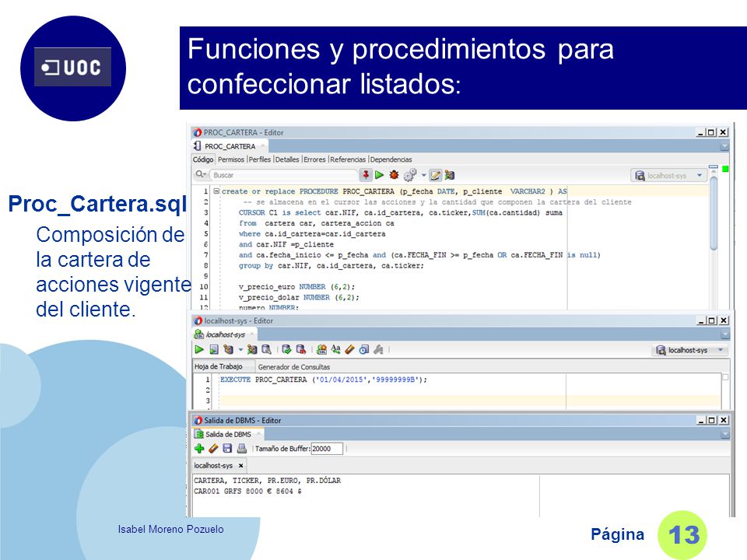Open the Errores tab
747x560 pixels.
pyautogui.click(x=314, y=159)
